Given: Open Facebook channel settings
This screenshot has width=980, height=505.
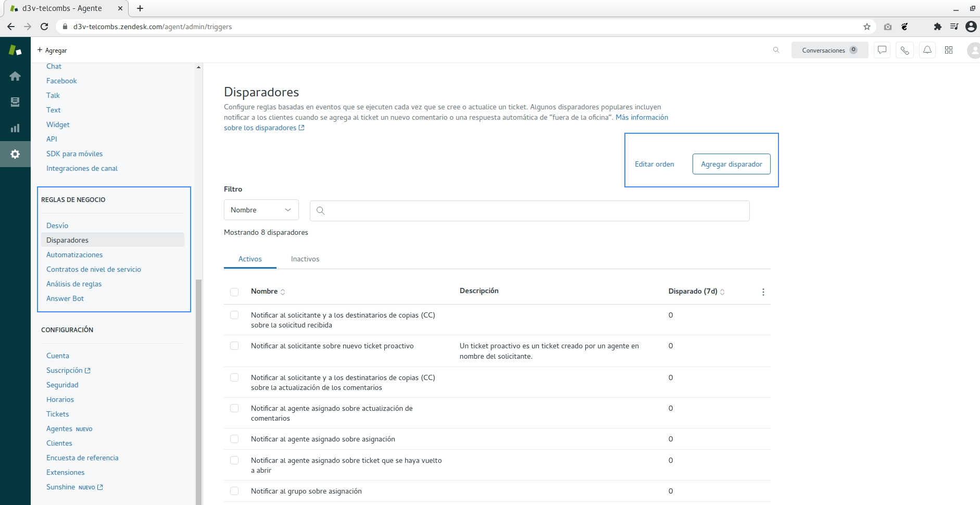Looking at the screenshot, I should point(61,81).
